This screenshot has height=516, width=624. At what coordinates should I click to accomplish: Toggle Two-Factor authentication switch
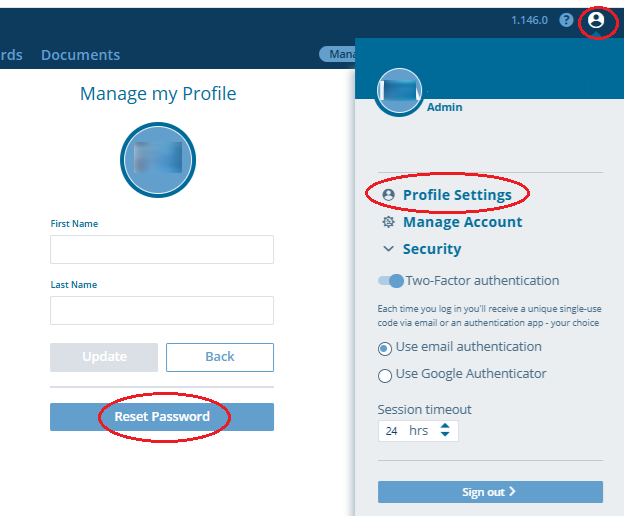(x=391, y=281)
